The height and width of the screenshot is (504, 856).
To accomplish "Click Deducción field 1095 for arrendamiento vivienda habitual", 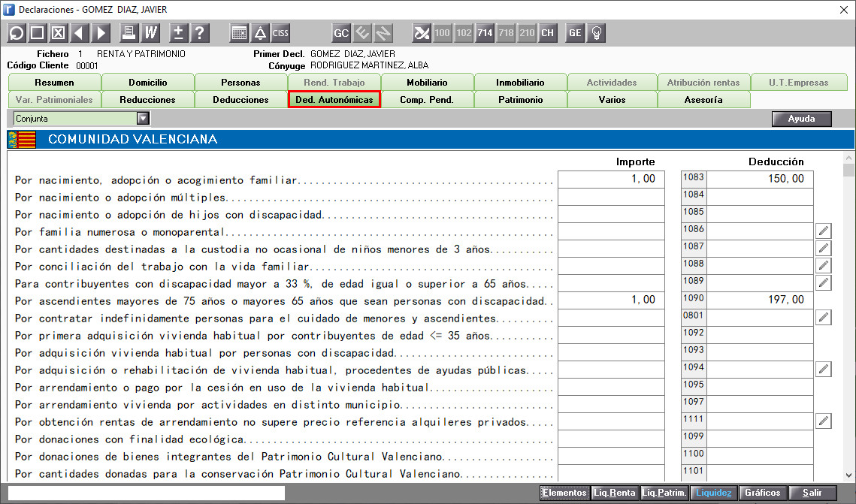I will [x=759, y=386].
